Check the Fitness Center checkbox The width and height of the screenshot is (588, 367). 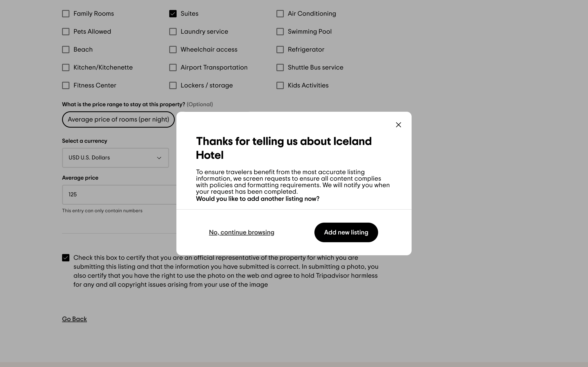(x=66, y=85)
